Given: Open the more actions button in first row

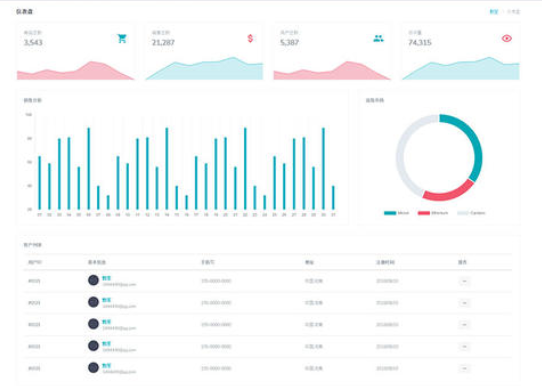Looking at the screenshot, I should coord(465,281).
